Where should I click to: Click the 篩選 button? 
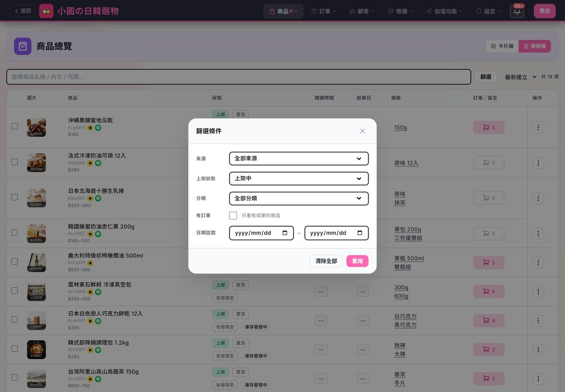[485, 77]
